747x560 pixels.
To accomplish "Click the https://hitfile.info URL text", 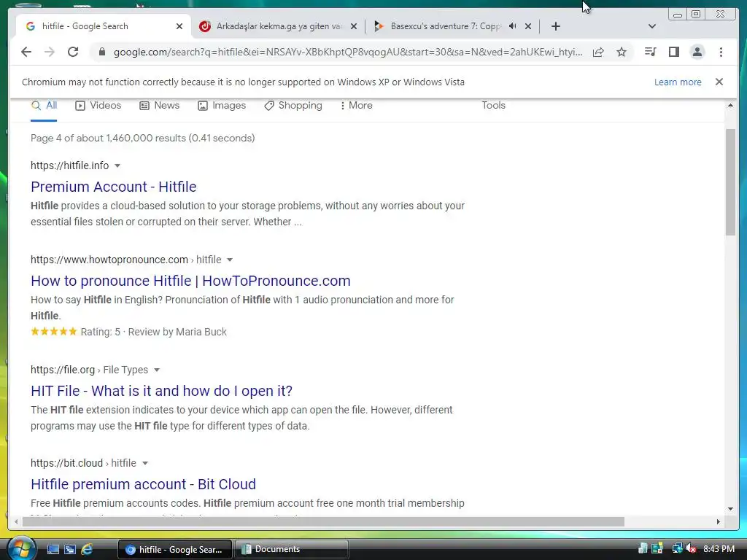I will (69, 166).
